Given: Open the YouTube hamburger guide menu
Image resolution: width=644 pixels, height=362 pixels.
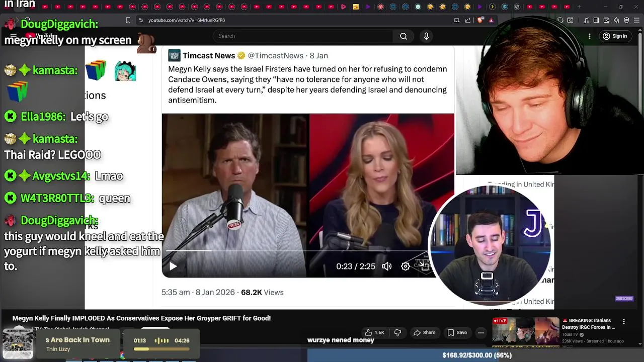Looking at the screenshot, I should tap(14, 36).
